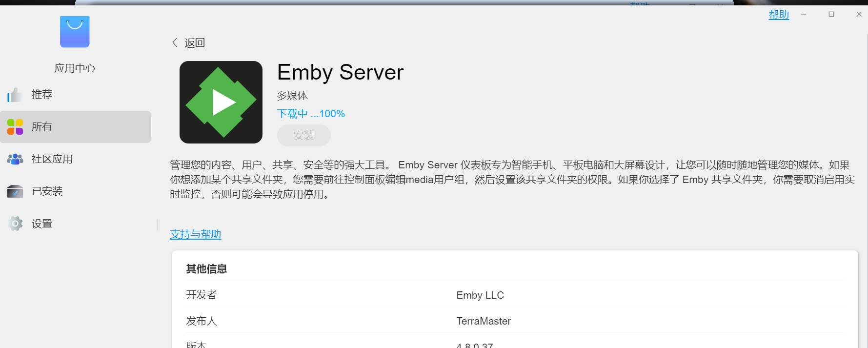Viewport: 868px width, 348px height.
Task: Go back via 返回
Action: [x=195, y=43]
